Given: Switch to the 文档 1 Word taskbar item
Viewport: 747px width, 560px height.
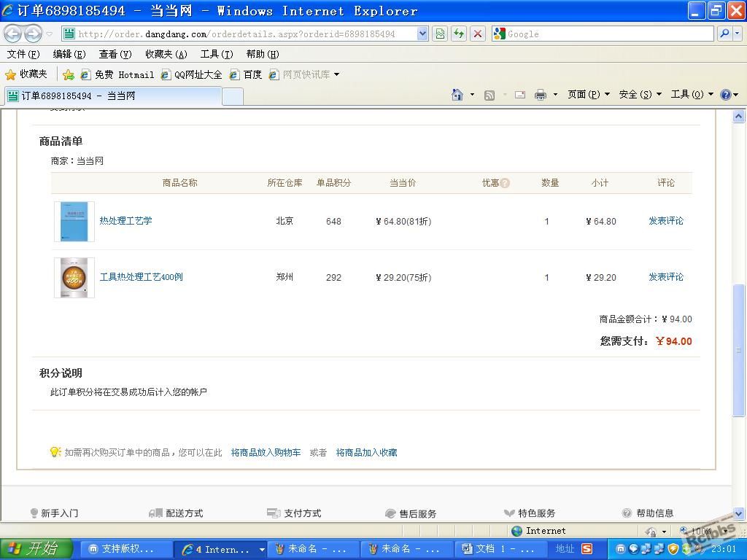Looking at the screenshot, I should coord(499,549).
